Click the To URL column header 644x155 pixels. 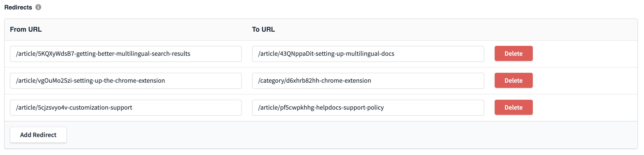click(x=263, y=29)
